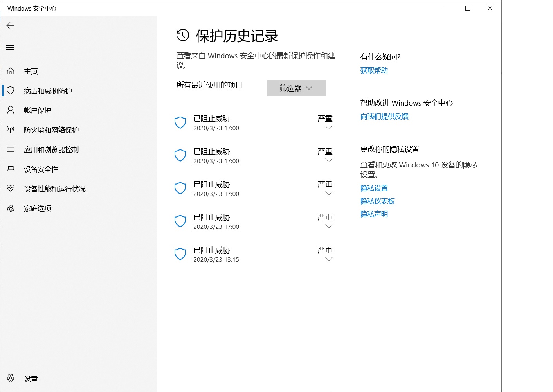
Task: Minimize the Windows 安全中心 window
Action: pyautogui.click(x=445, y=8)
